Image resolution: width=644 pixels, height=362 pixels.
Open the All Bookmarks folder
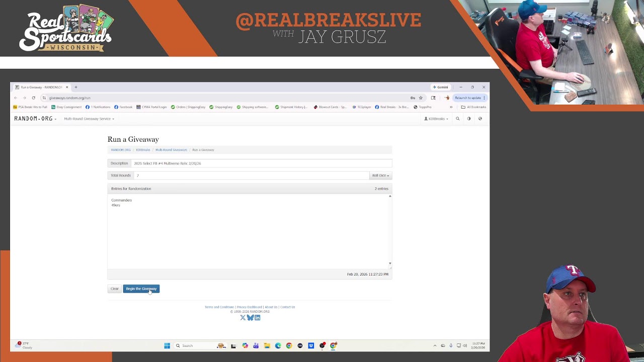click(473, 107)
